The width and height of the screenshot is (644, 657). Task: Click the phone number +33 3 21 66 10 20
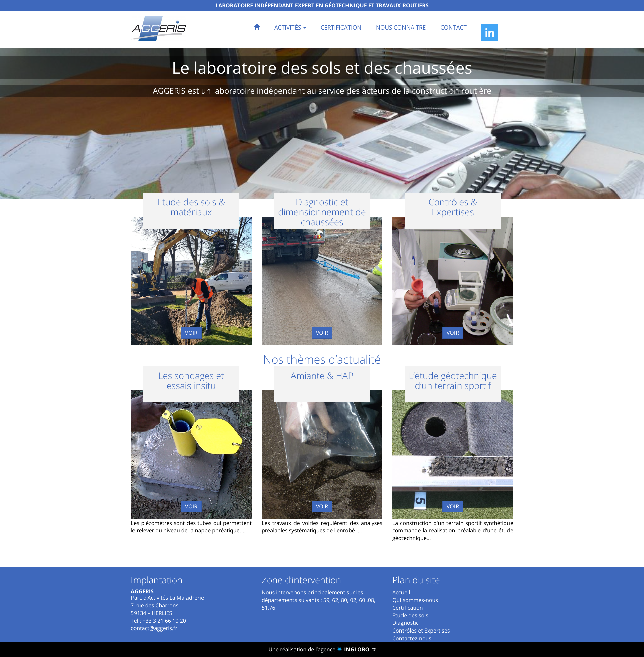click(x=164, y=621)
